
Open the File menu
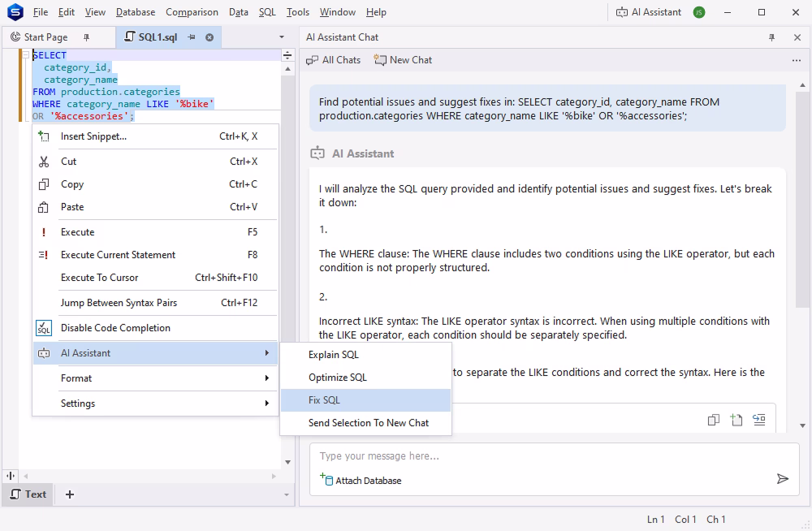point(41,12)
